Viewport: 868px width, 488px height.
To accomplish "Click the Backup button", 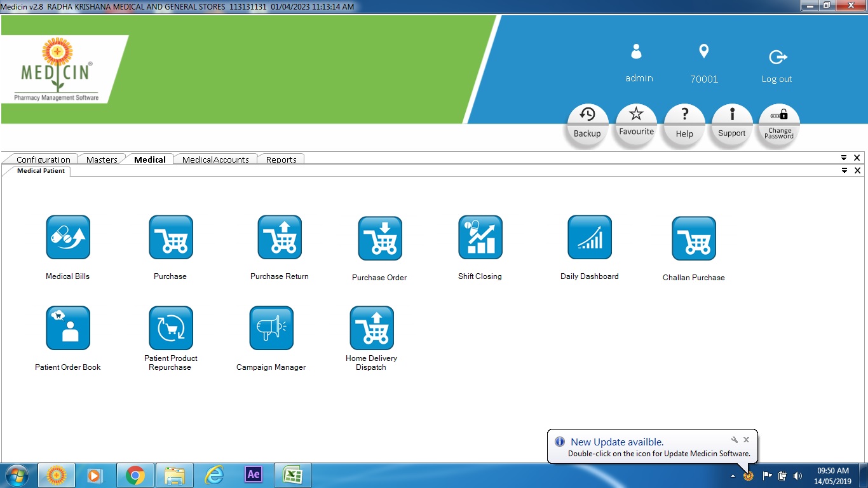I will (587, 125).
